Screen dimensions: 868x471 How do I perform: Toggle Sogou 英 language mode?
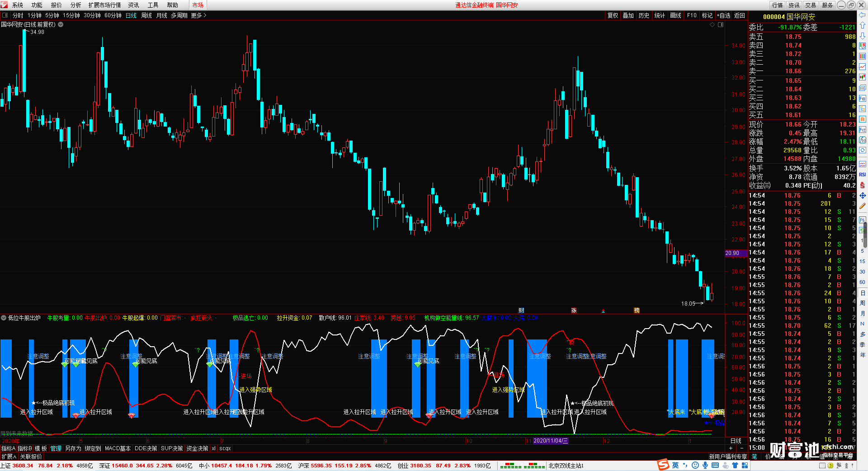coord(675,465)
